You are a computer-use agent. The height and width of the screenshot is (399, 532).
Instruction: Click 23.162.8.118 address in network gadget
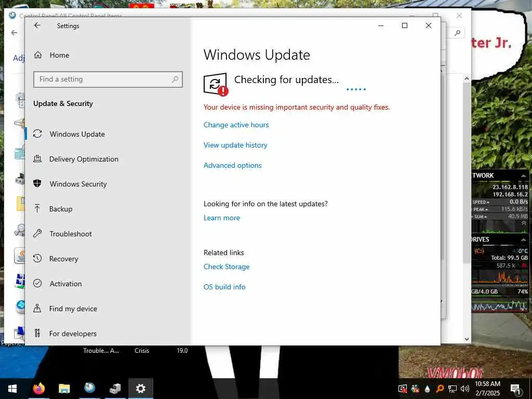510,187
